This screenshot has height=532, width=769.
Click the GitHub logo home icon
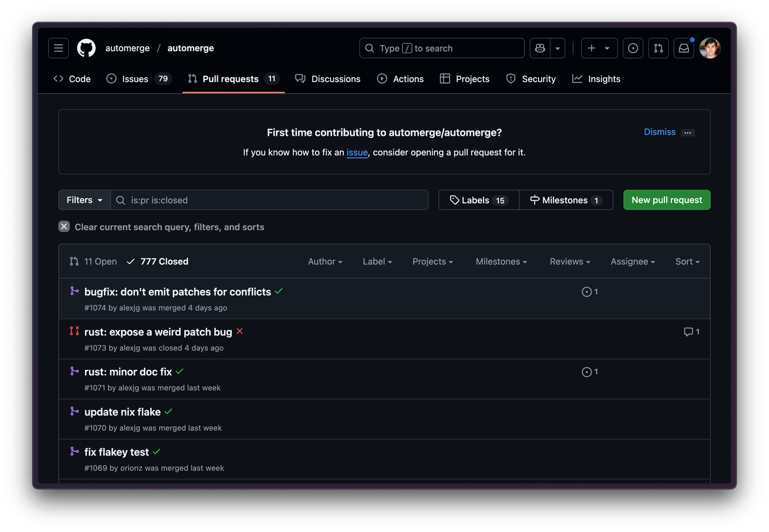86,48
